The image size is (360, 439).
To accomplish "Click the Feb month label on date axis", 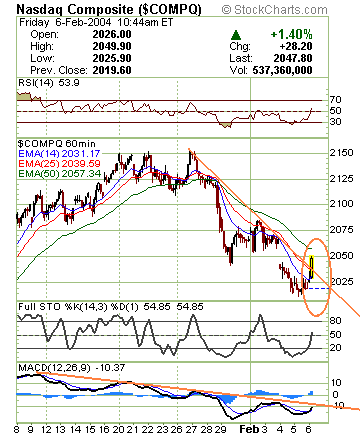I will click(249, 429).
